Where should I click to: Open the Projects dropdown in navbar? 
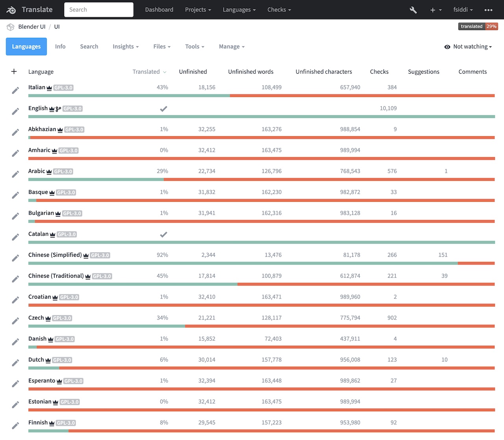pyautogui.click(x=198, y=10)
